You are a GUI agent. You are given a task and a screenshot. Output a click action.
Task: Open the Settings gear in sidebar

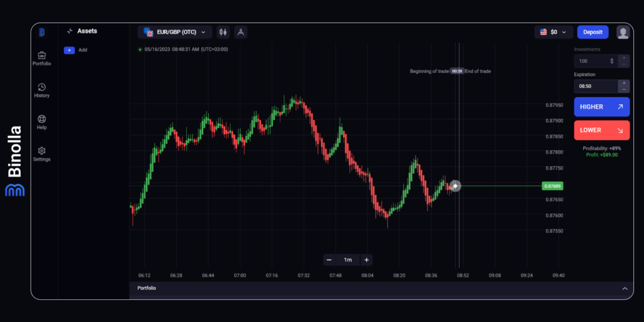point(42,155)
